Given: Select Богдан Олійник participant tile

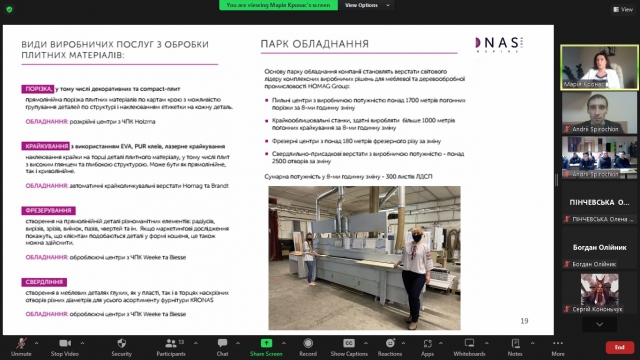Looking at the screenshot, I should (599, 247).
